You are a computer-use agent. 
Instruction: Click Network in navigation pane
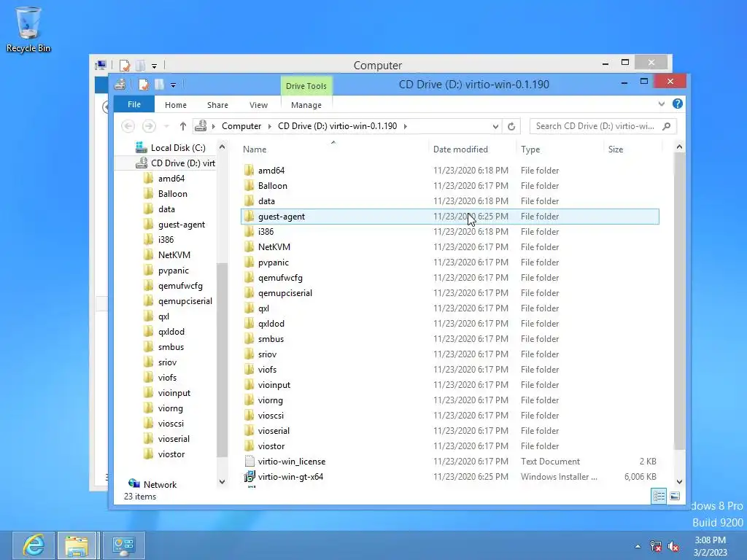(x=160, y=484)
